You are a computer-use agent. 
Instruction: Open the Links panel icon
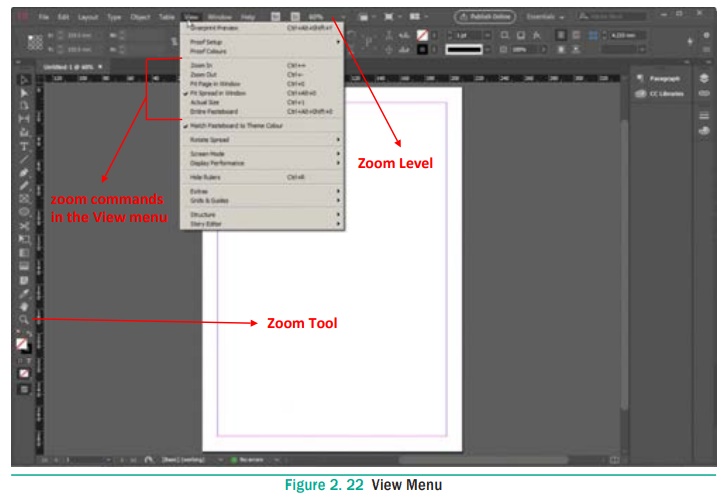pos(704,93)
